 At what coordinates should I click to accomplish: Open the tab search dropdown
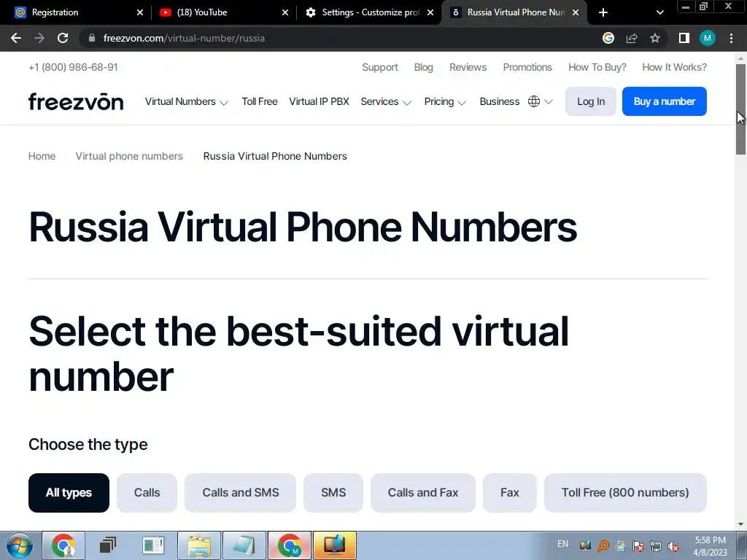point(659,12)
